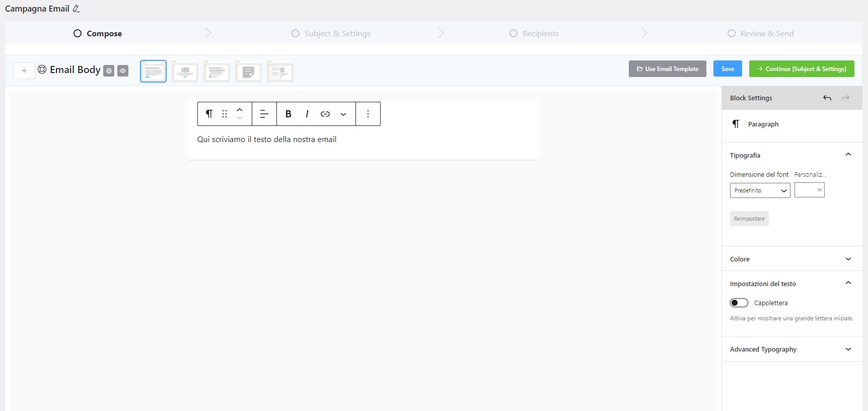Collapse the Tipografia section
The width and height of the screenshot is (868, 411).
click(848, 155)
